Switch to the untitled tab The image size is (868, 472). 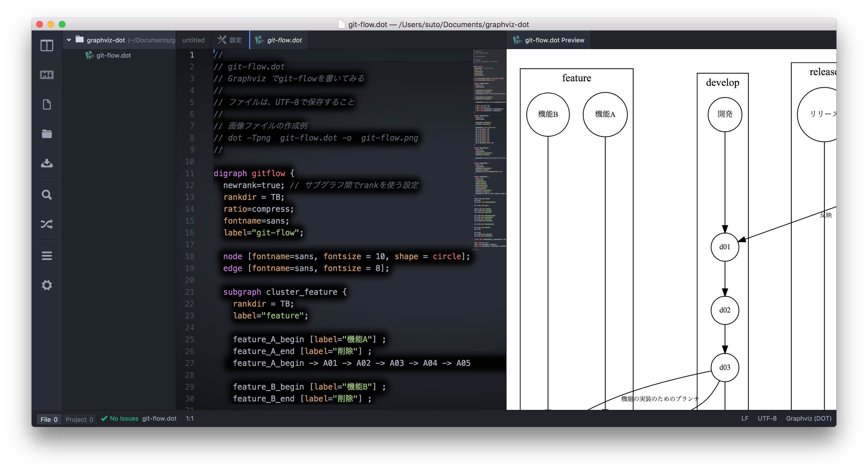tap(193, 40)
